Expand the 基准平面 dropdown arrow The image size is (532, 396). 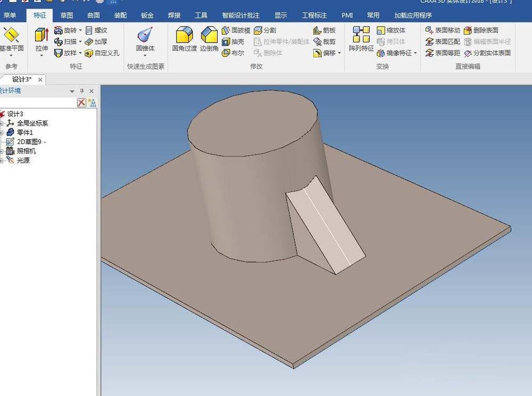click(x=11, y=55)
